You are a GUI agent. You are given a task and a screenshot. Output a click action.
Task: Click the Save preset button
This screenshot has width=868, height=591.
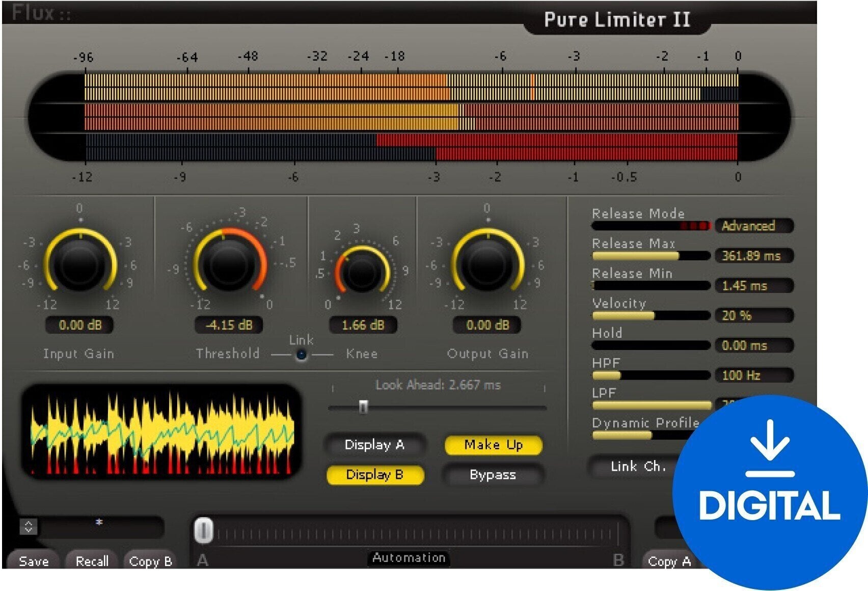pyautogui.click(x=34, y=560)
